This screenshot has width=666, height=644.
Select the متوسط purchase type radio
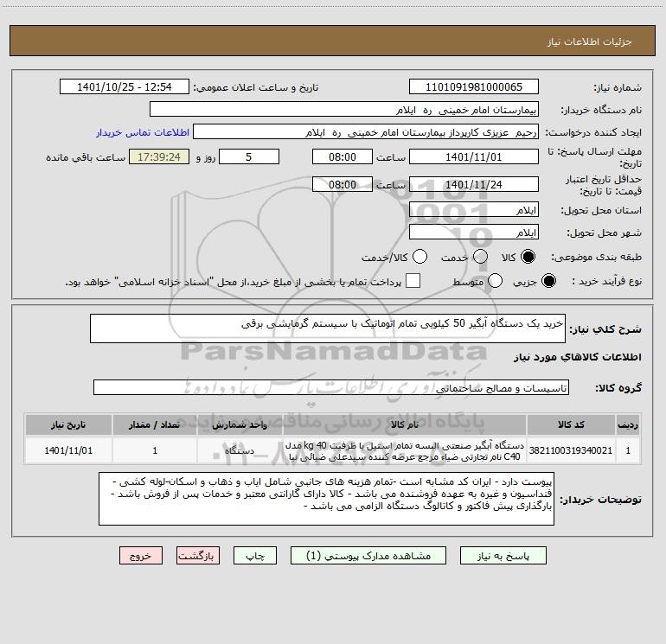[x=495, y=281]
